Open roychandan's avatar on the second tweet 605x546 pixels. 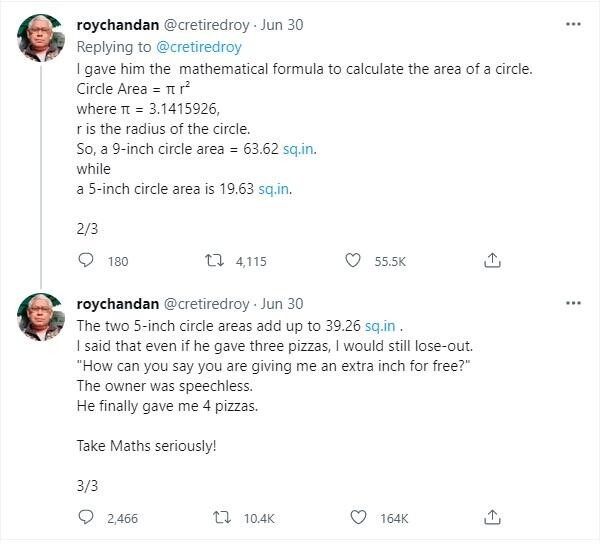(x=43, y=318)
